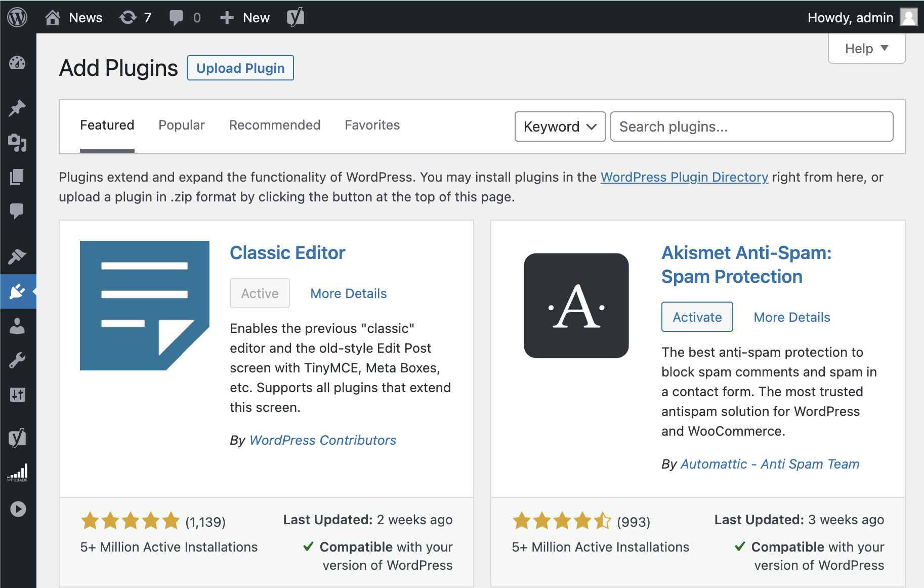
Task: Click the (993) ratings count
Action: click(x=634, y=522)
